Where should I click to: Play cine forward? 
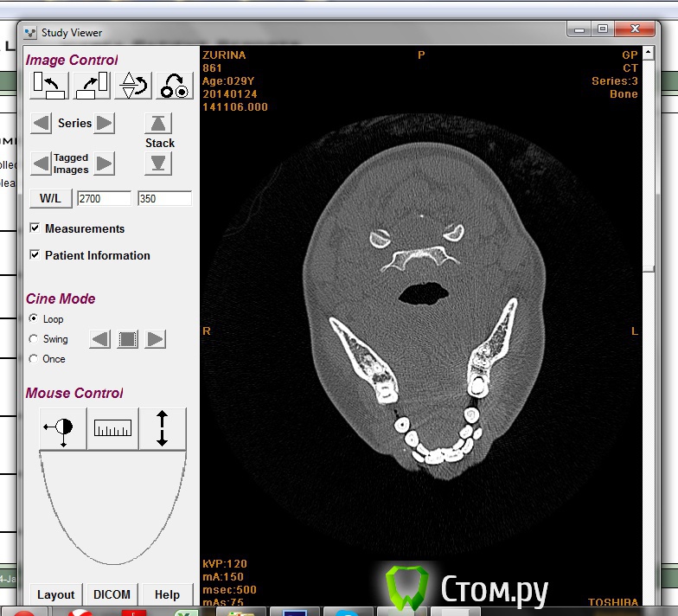(x=156, y=339)
